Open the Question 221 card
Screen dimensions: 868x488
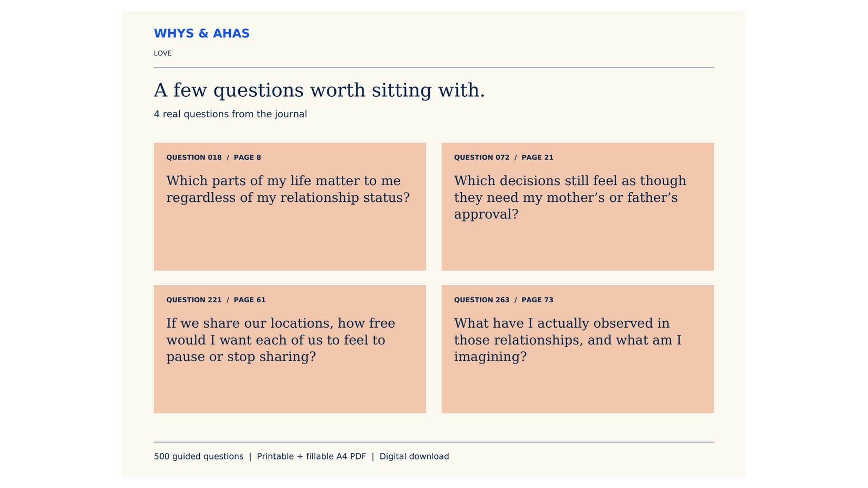tap(290, 349)
